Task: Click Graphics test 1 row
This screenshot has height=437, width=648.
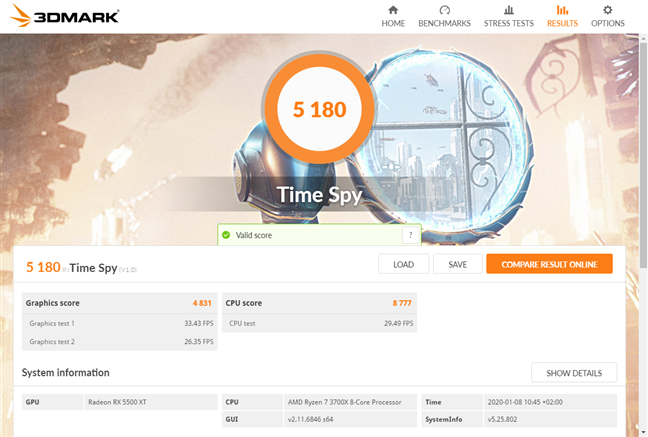Action: [119, 323]
